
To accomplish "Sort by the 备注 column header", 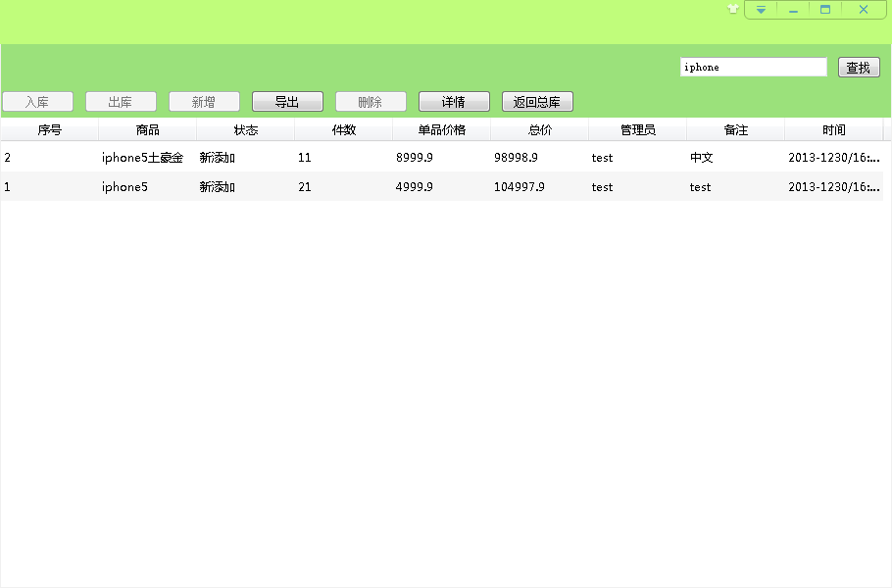I will [735, 130].
